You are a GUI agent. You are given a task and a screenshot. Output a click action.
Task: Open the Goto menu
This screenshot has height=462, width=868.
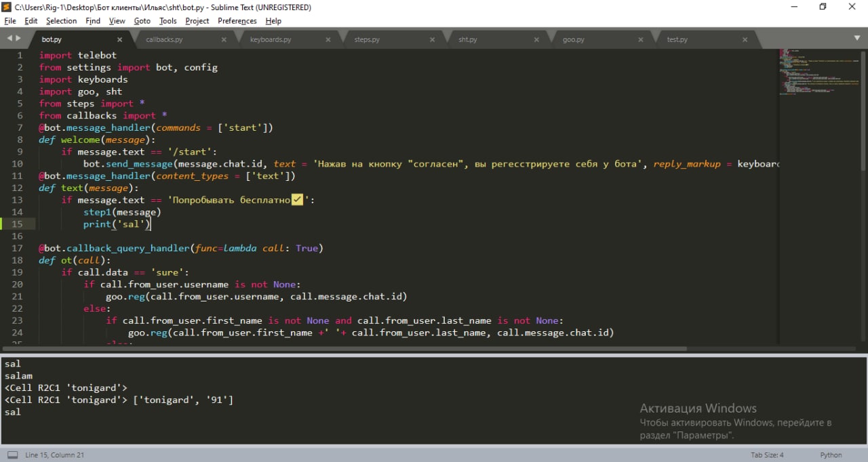click(142, 21)
